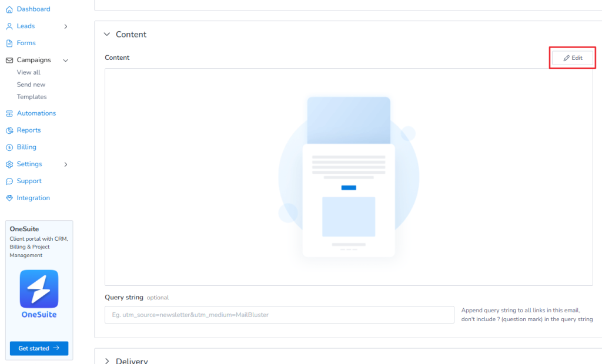Open the Settings menu item
This screenshot has height=364, width=602.
29,164
